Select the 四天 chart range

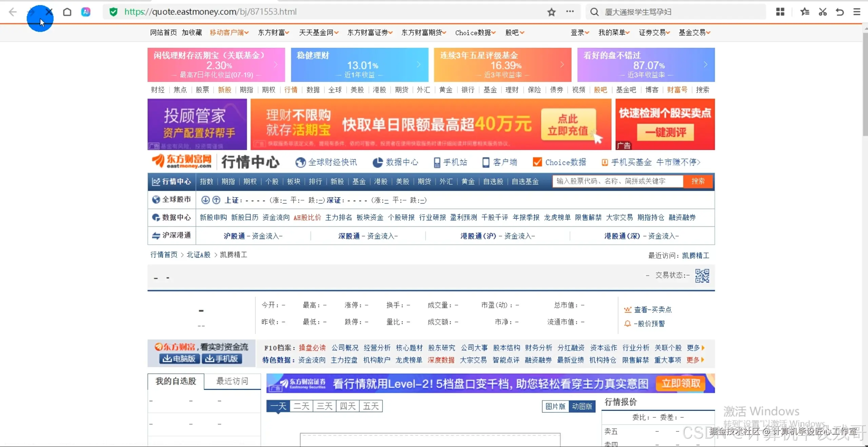tap(348, 406)
